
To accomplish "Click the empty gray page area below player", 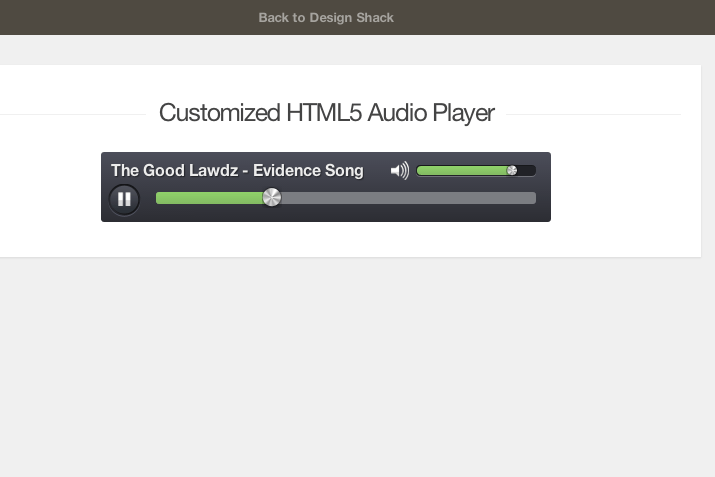I will [x=358, y=367].
